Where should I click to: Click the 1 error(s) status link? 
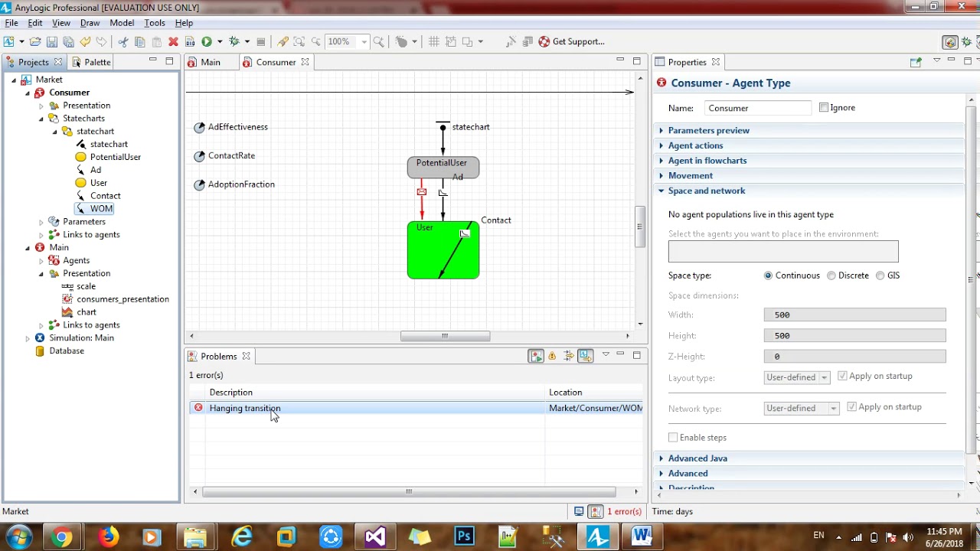pos(624,511)
